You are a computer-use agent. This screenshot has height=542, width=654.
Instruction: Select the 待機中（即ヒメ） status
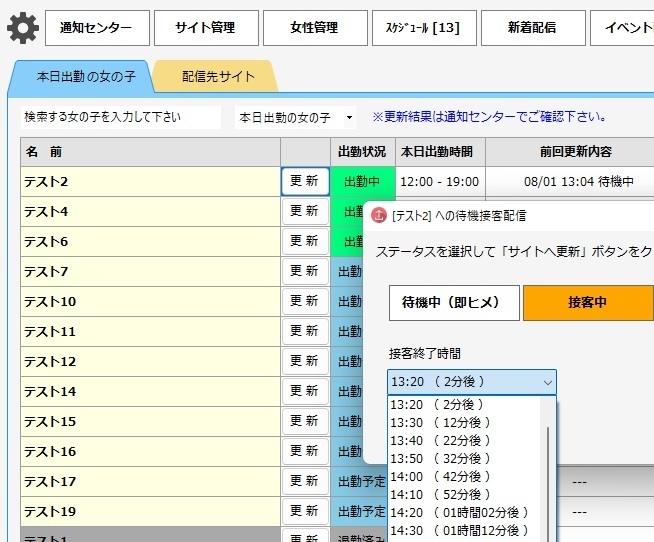[x=454, y=303]
